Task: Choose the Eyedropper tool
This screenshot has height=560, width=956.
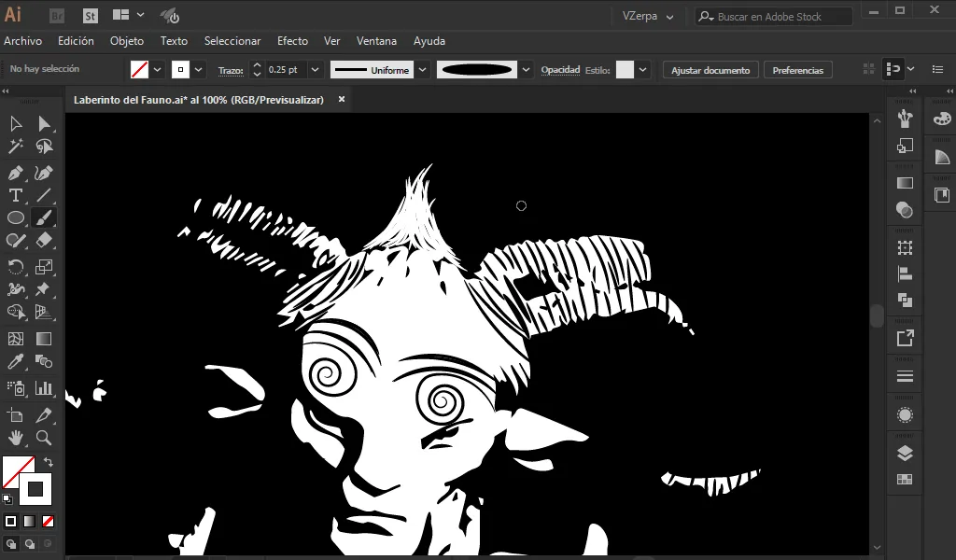Action: coord(16,361)
